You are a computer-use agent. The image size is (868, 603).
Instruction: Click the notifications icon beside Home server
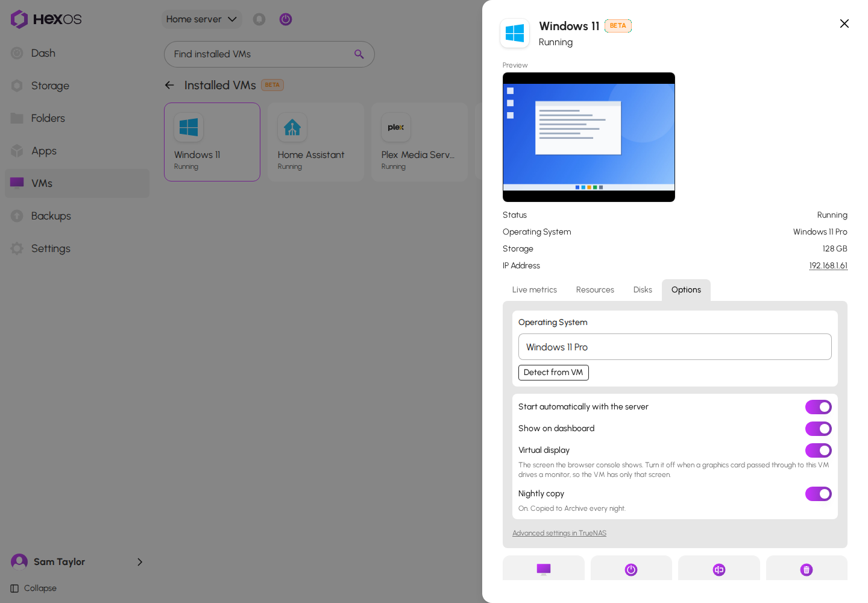click(x=259, y=19)
